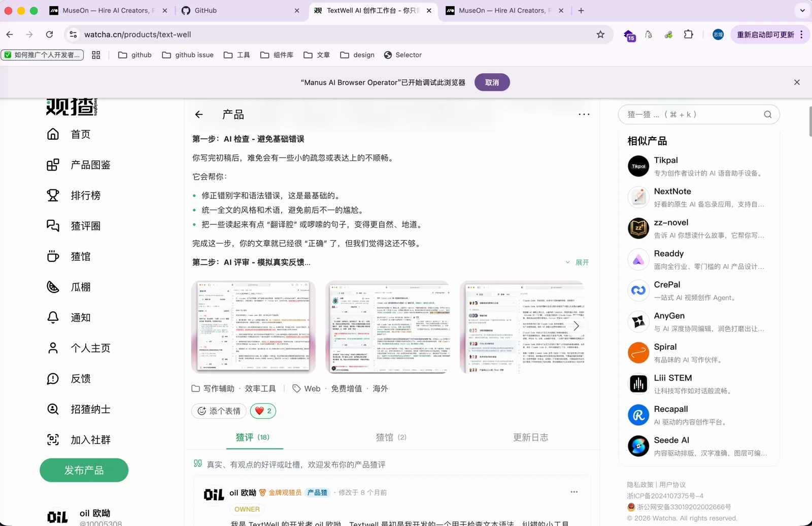Open the three-dot menu in product header
Screen dimensions: 812x526
pos(584,114)
